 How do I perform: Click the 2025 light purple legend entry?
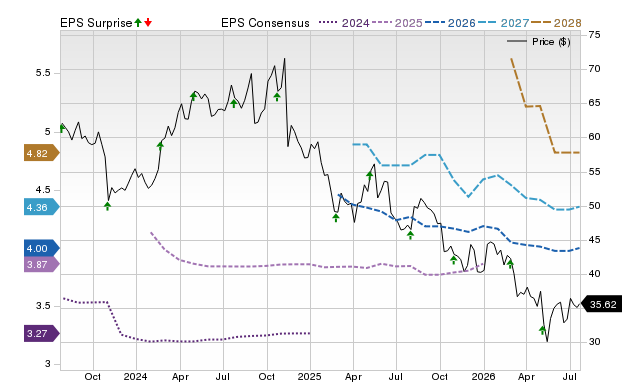click(397, 23)
